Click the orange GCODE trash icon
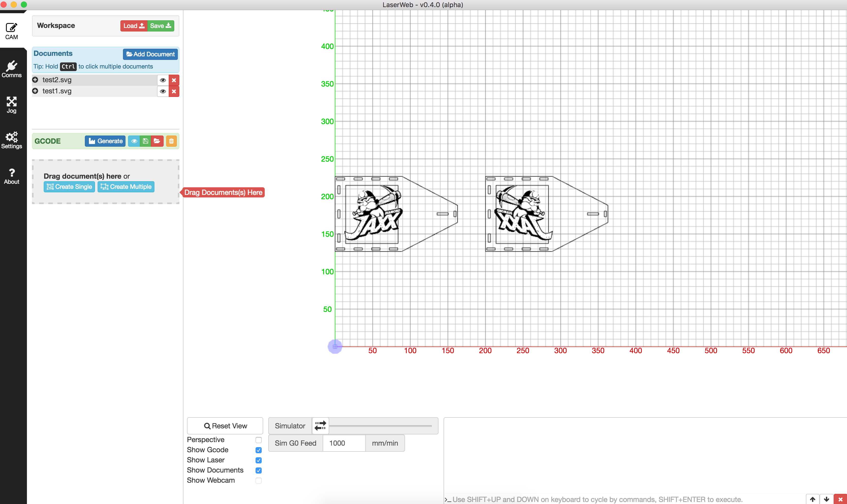Viewport: 847px width, 504px height. point(171,141)
